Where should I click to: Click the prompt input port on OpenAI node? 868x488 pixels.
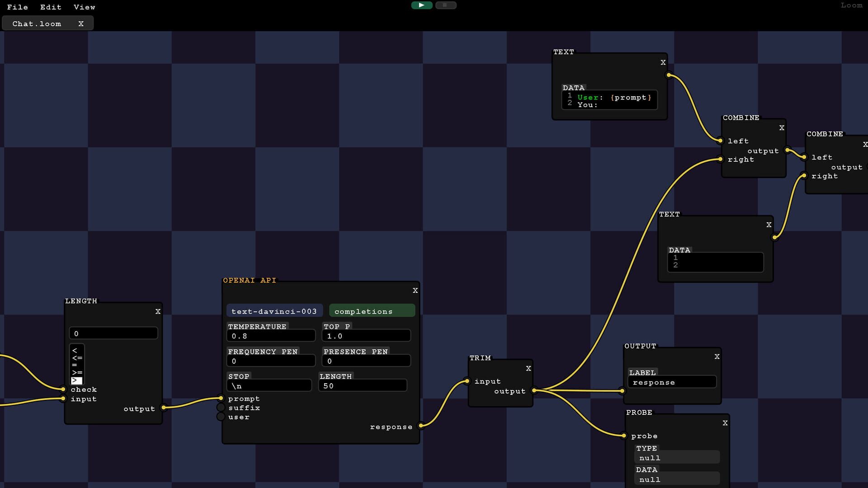221,398
